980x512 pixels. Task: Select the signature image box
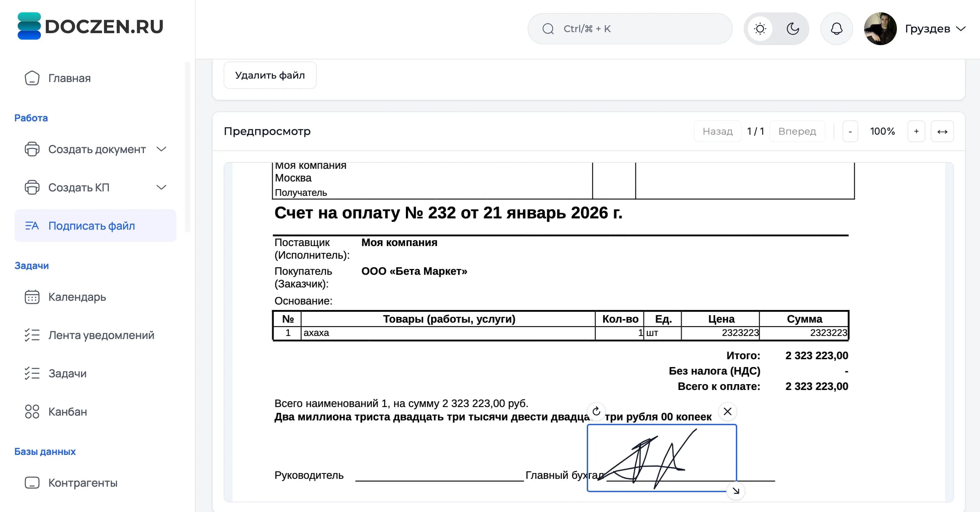pyautogui.click(x=662, y=458)
